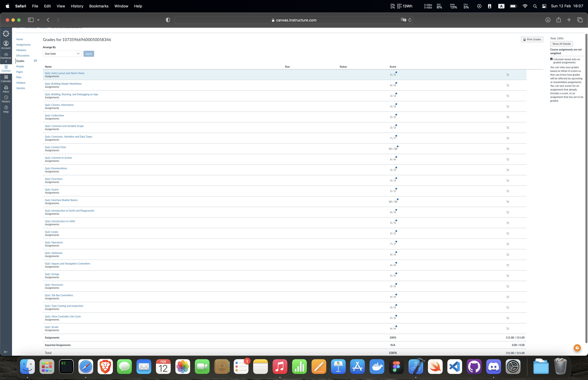Go back in Safari
Image resolution: width=588 pixels, height=380 pixels.
[x=48, y=20]
